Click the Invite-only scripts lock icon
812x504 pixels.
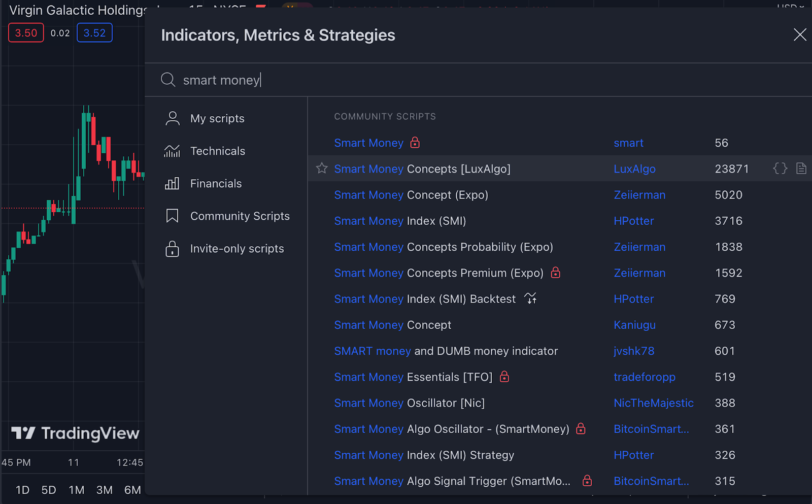173,248
